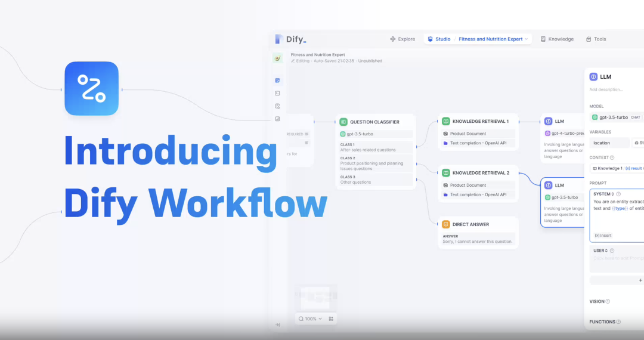Switch to the Studio section
This screenshot has width=644, height=340.
point(439,39)
